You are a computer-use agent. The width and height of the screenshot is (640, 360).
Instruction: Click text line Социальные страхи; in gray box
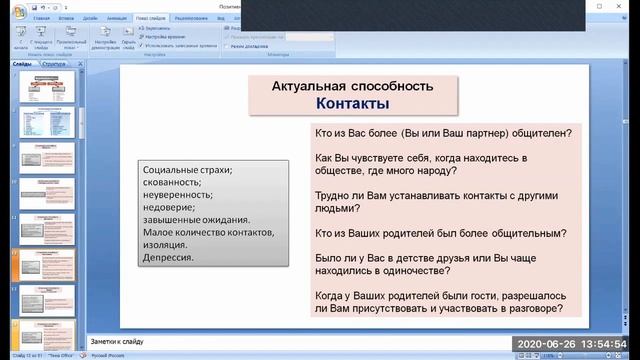[x=188, y=170]
